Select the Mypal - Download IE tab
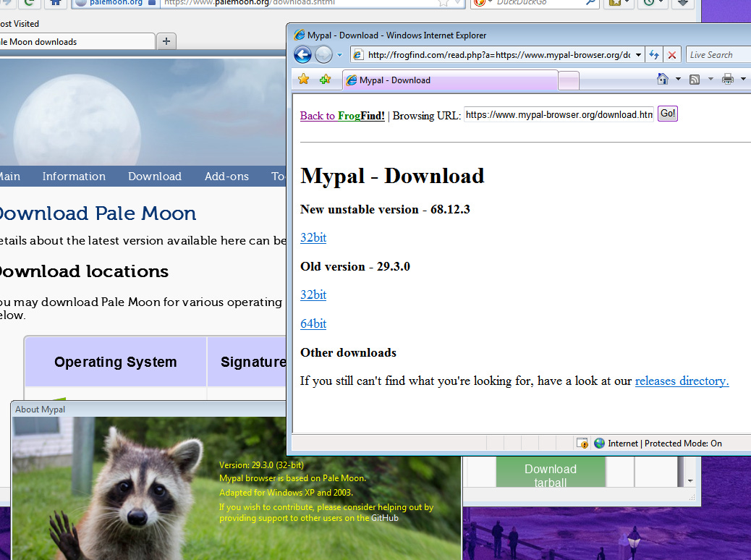Viewport: 751px width, 560px height. [450, 80]
